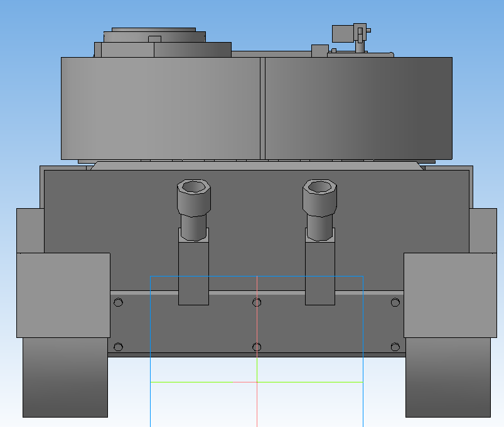Click the right fender box face
The width and height of the screenshot is (504, 427).
tap(447, 295)
